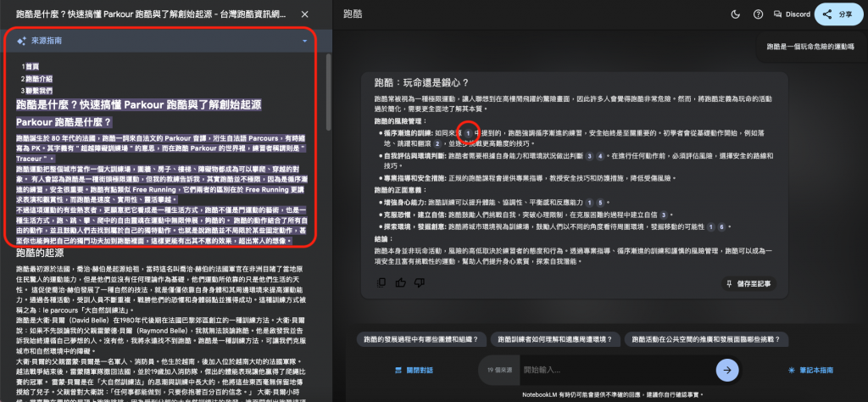Click the user message 跑酷是一個玩命危險的運動嗎

tap(810, 47)
